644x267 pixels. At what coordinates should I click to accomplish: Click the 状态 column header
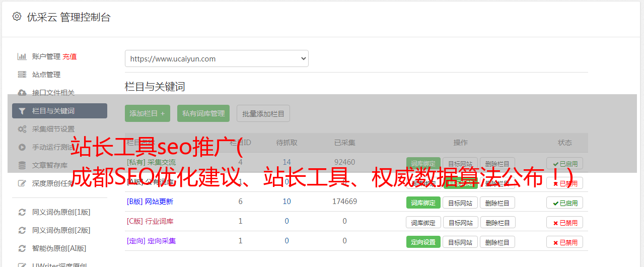[565, 143]
